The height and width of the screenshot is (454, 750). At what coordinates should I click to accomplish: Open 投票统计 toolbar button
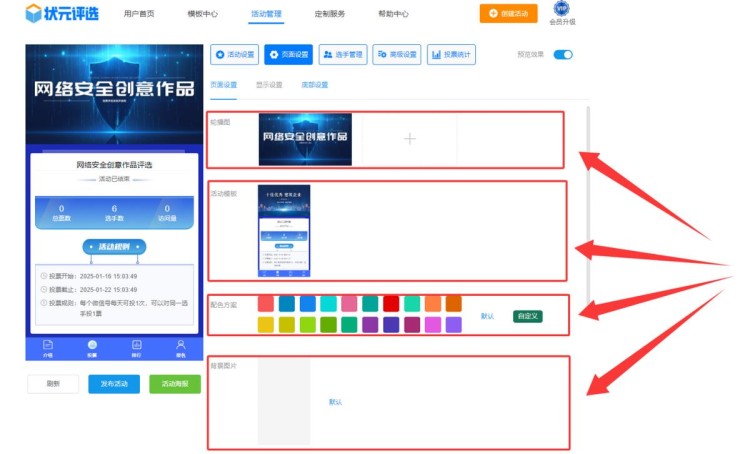[x=451, y=54]
